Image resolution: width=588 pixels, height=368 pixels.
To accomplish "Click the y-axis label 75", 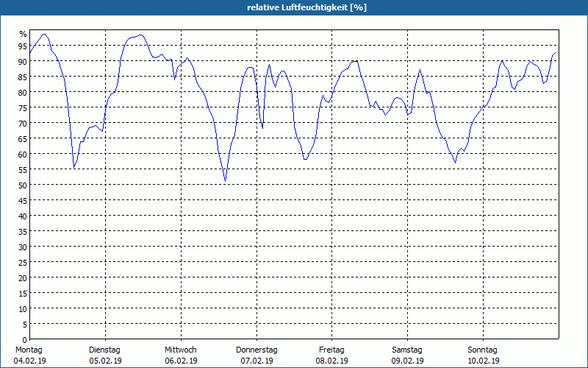I will click(x=23, y=107).
